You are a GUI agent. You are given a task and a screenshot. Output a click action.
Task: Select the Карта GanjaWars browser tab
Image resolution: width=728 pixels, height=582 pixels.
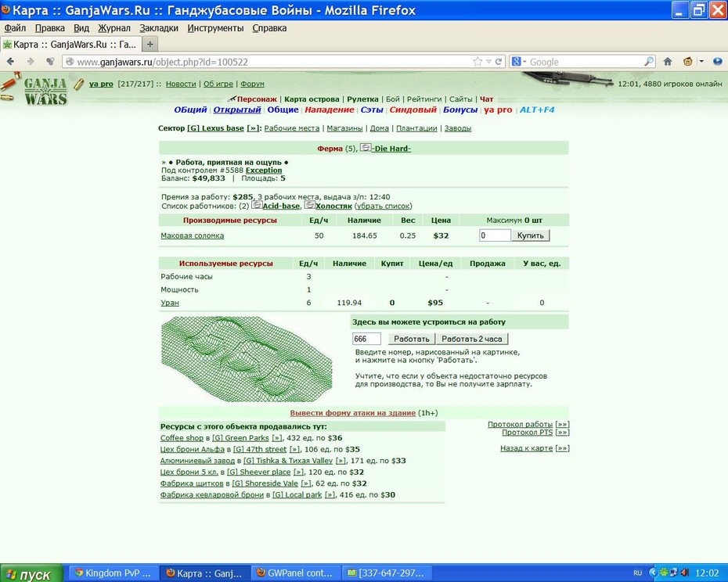(x=70, y=45)
